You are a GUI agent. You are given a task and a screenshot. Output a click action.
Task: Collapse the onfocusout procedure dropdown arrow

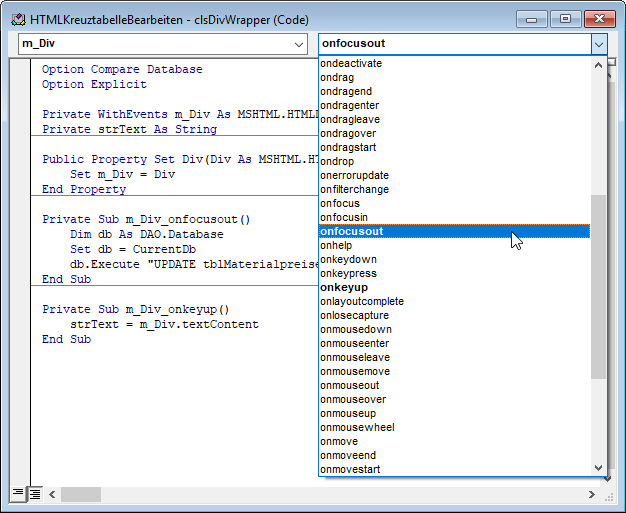(598, 44)
